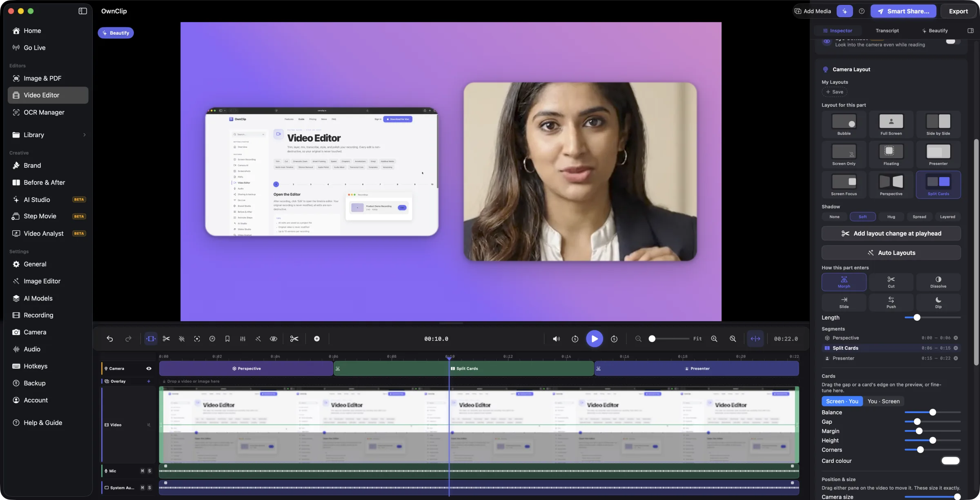Viewport: 980px width, 500px height.
Task: Set shadow to Layered
Action: click(x=947, y=217)
